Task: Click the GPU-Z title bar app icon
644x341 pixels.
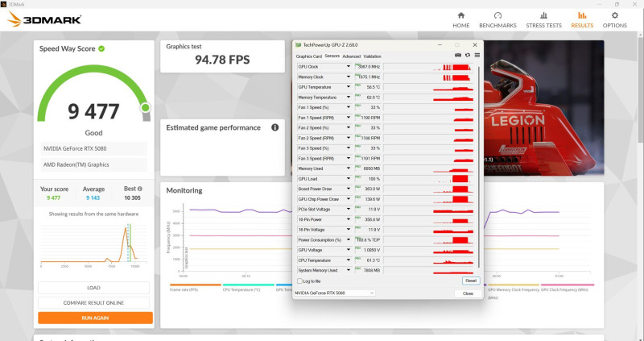Action: (x=299, y=45)
